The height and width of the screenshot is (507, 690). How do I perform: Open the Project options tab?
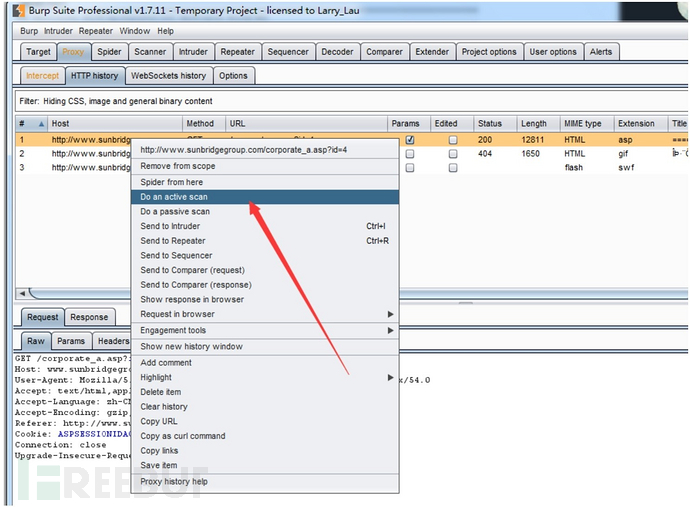489,52
